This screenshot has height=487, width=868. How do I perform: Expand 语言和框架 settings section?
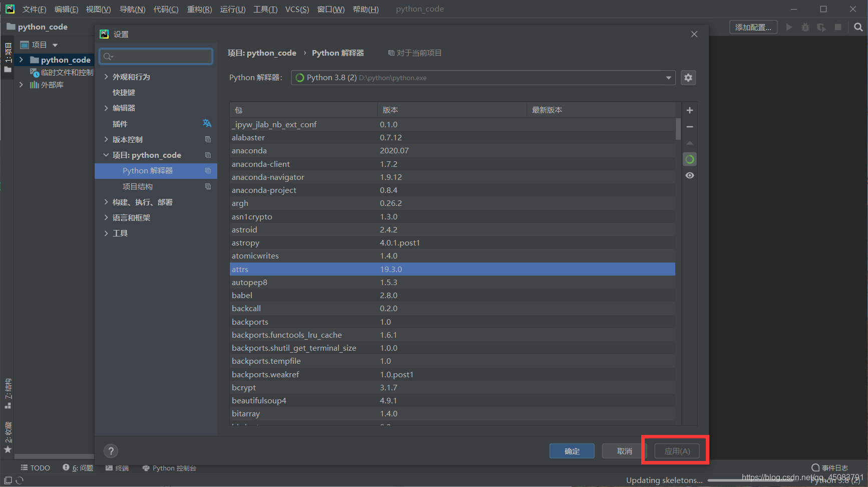point(106,217)
